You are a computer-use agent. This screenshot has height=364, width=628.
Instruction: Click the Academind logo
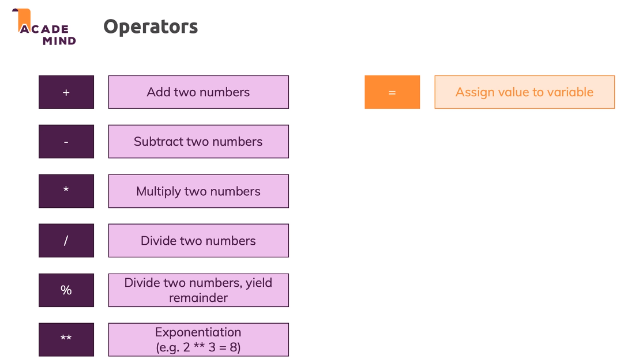[x=44, y=28]
